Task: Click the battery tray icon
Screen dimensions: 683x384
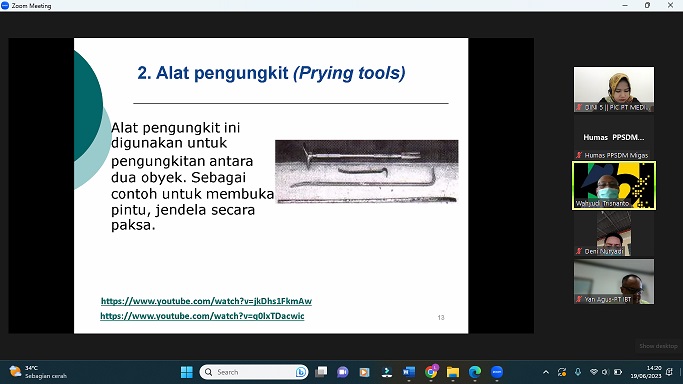Action: pos(618,372)
